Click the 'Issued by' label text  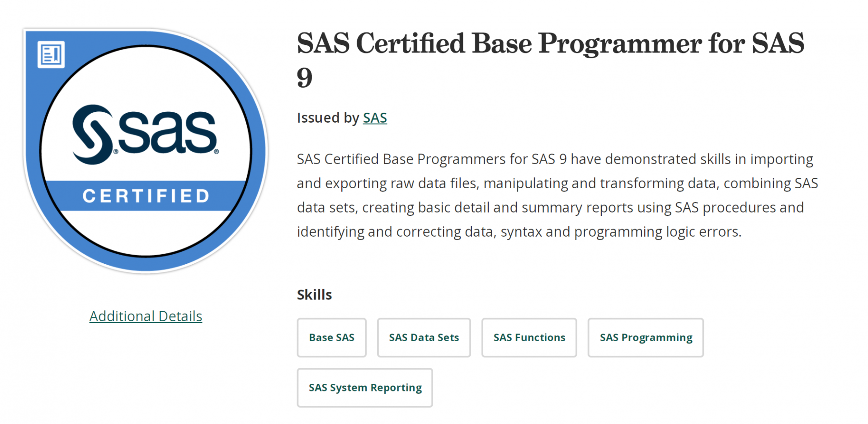[328, 118]
